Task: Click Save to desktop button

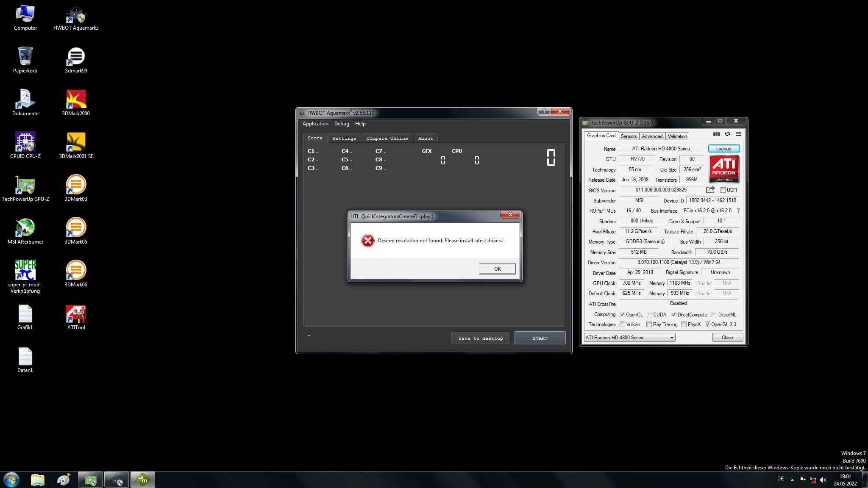Action: point(481,338)
